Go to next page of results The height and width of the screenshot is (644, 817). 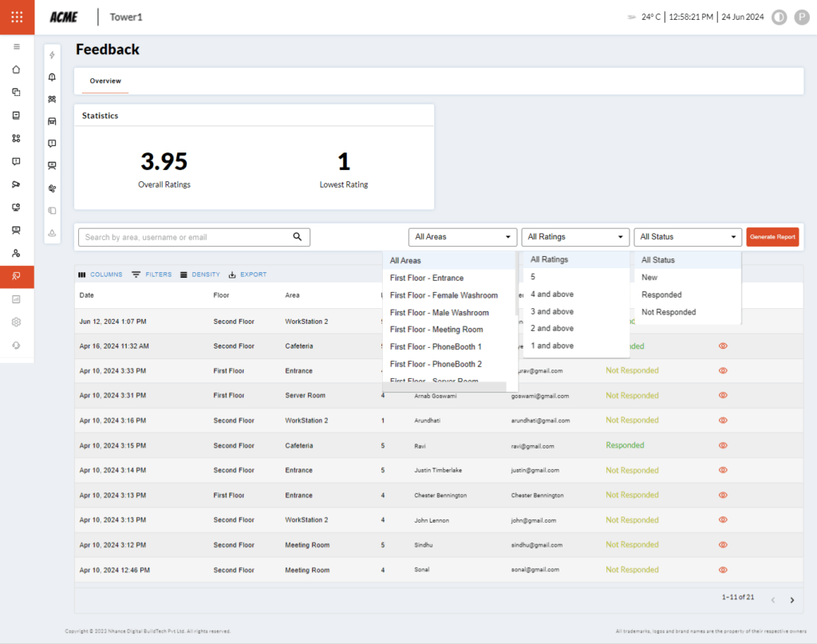791,600
